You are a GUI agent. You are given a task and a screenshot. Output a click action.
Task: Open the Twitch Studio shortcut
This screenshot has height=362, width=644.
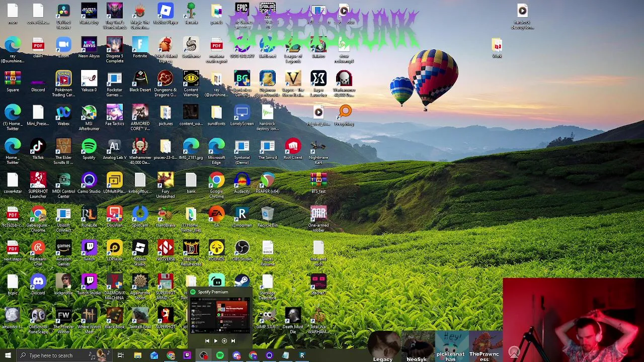pos(89,285)
